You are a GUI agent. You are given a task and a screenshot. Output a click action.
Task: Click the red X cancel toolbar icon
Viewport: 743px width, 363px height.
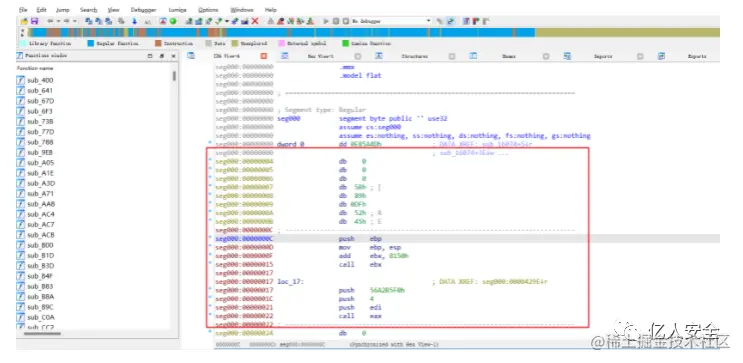[x=255, y=21]
